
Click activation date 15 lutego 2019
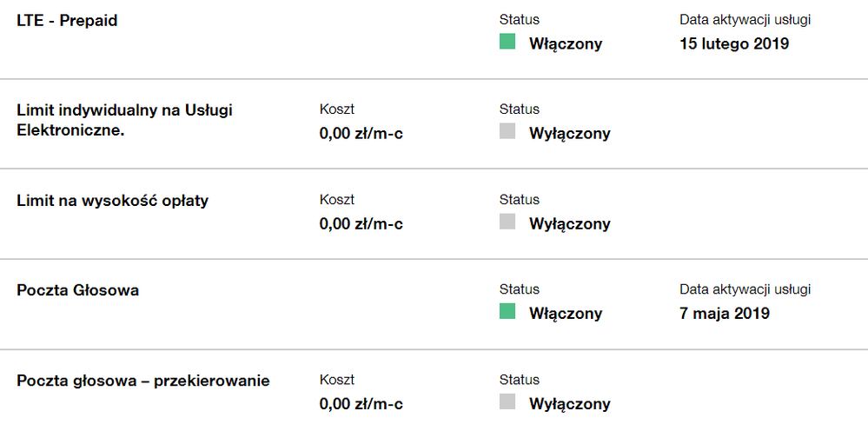[734, 43]
